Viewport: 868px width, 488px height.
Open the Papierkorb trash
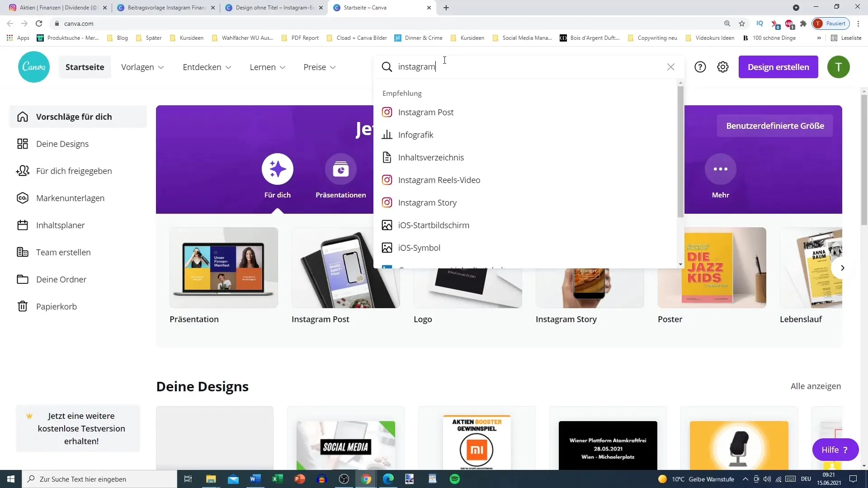coord(78,306)
